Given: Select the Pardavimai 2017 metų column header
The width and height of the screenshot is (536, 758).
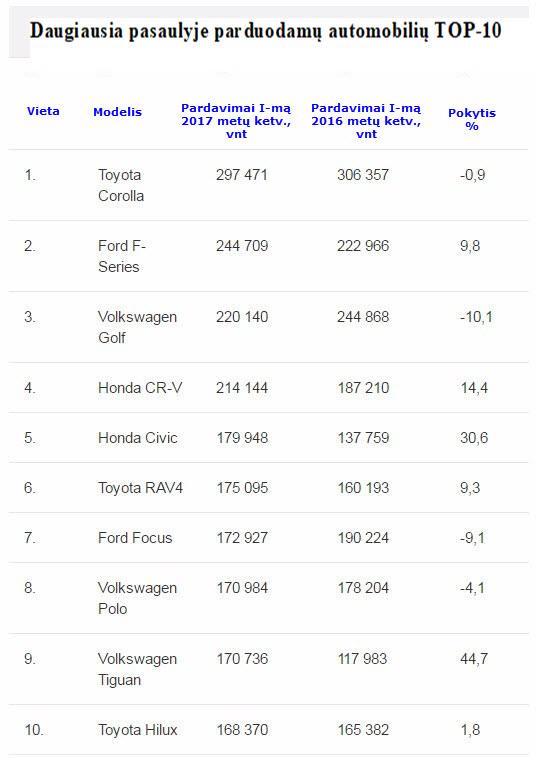Looking at the screenshot, I should (236, 121).
